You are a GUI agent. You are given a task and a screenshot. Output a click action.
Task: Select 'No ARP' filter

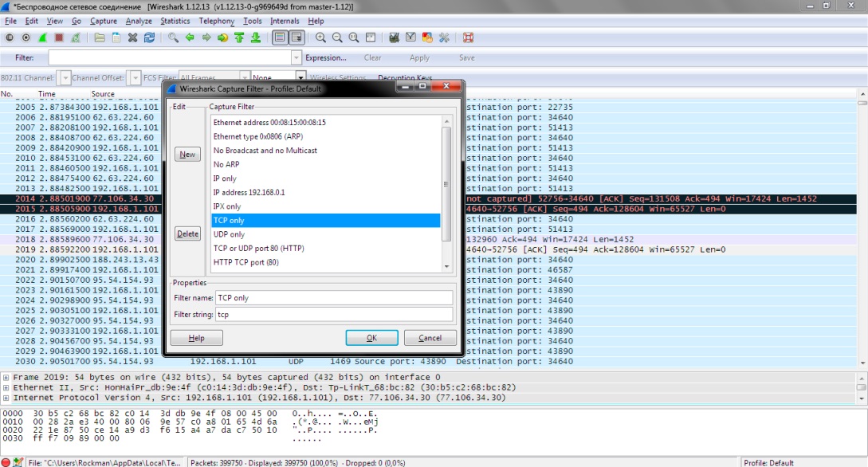click(x=326, y=164)
